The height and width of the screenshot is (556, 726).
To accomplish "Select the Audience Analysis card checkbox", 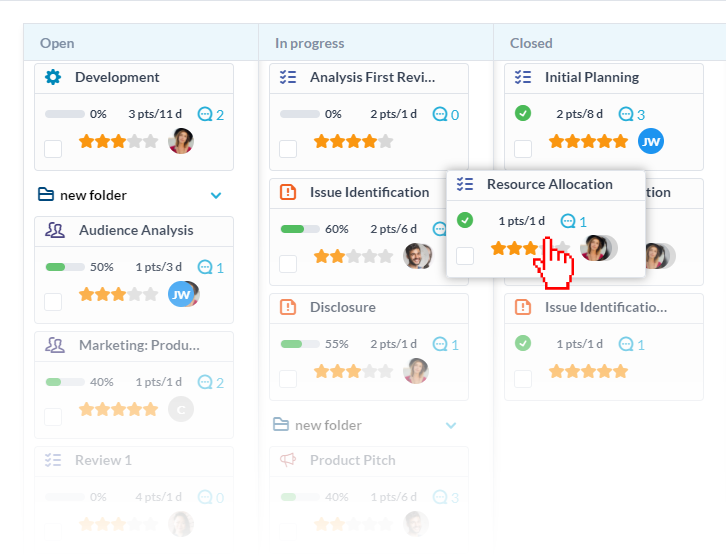I will click(53, 301).
